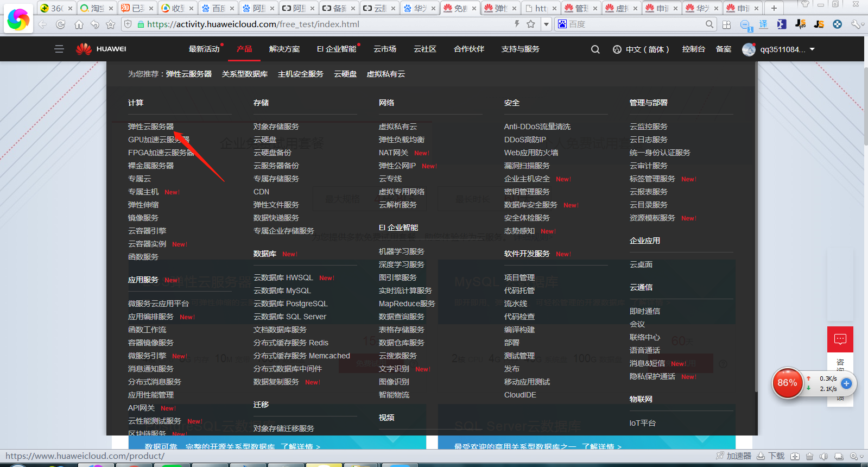This screenshot has height=467, width=868.
Task: Switch to the 免费 Huawei tab
Action: click(460, 8)
